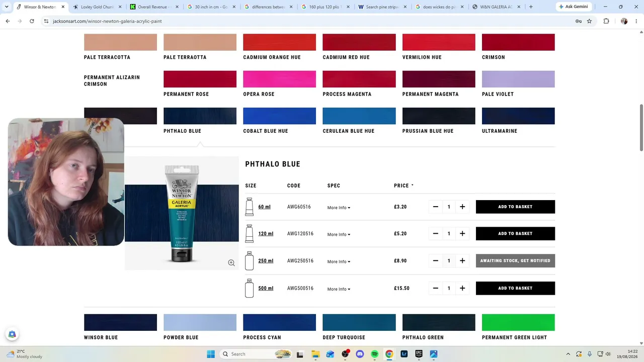Add the 120 ml Phthalo Blue to basket
The width and height of the screenshot is (644, 362).
(x=515, y=233)
